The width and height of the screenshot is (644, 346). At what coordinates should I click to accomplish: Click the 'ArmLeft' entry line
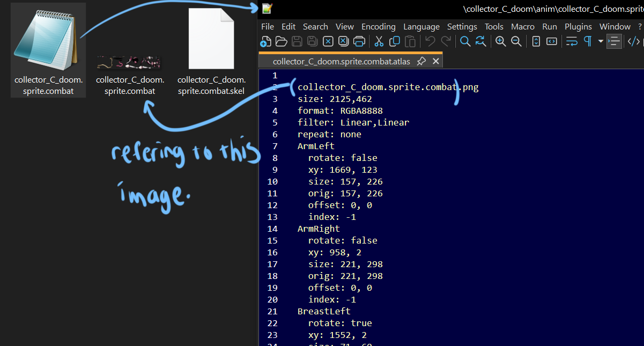point(316,146)
